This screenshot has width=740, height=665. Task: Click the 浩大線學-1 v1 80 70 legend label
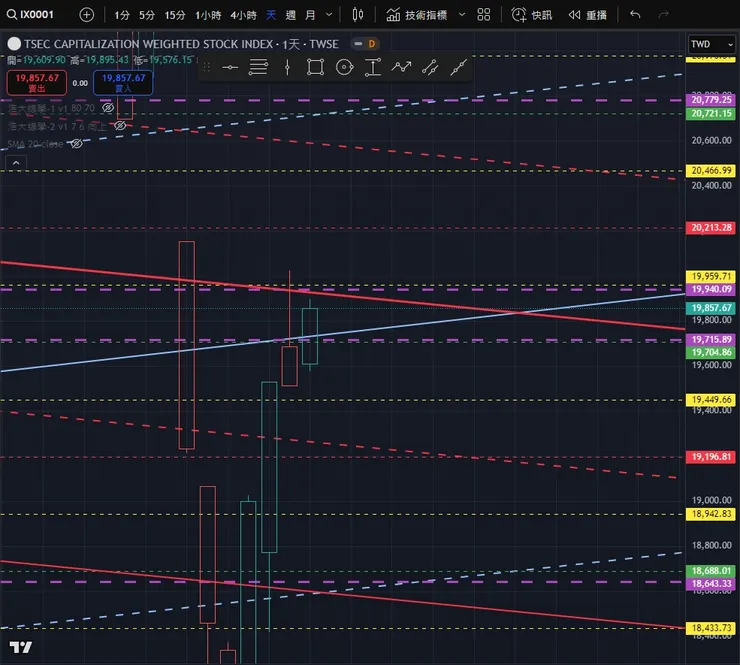pos(51,109)
